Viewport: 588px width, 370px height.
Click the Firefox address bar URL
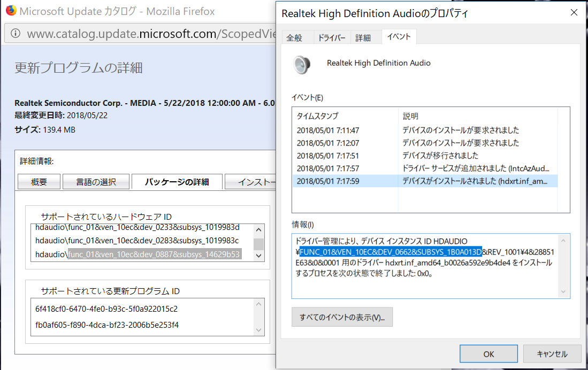(152, 34)
